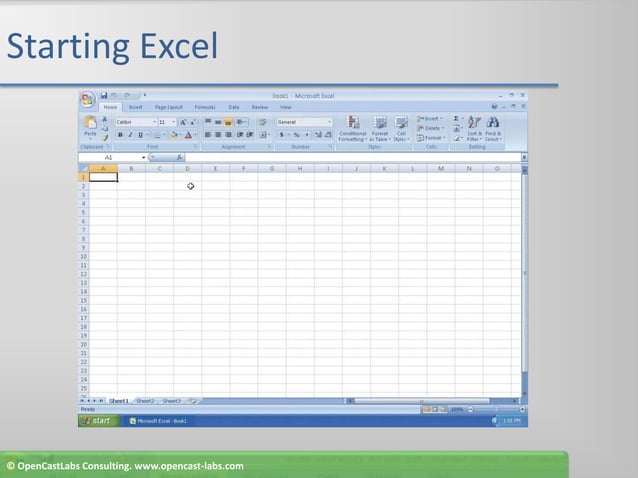This screenshot has height=478, width=638.
Task: Click the Decrease Font Size icon
Action: 193,122
